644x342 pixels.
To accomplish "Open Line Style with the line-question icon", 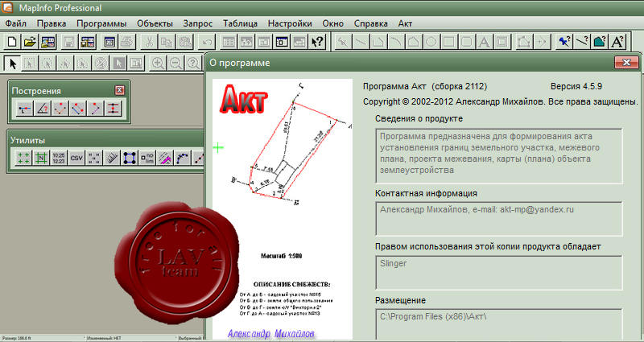I will click(x=582, y=42).
